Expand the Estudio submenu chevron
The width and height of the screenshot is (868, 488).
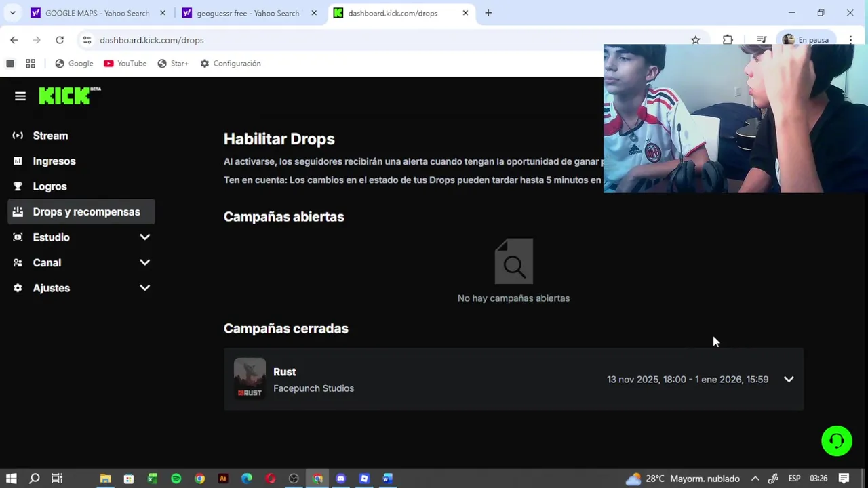click(144, 237)
